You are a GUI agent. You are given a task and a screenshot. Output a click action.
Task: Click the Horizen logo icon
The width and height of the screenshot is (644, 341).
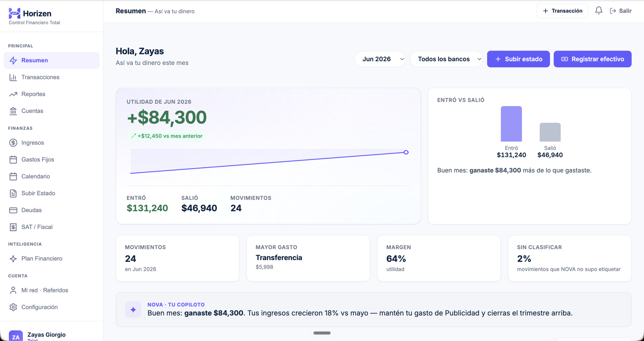pos(14,13)
